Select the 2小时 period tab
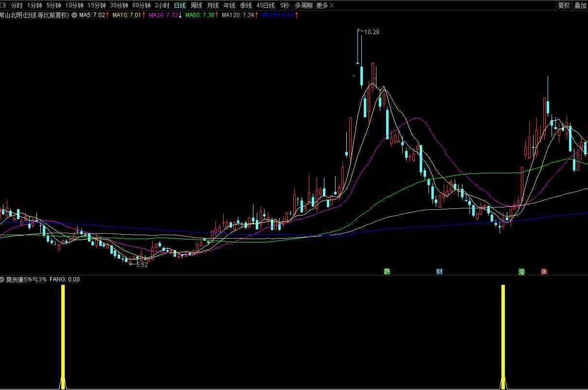This screenshot has height=390, width=588. (162, 5)
